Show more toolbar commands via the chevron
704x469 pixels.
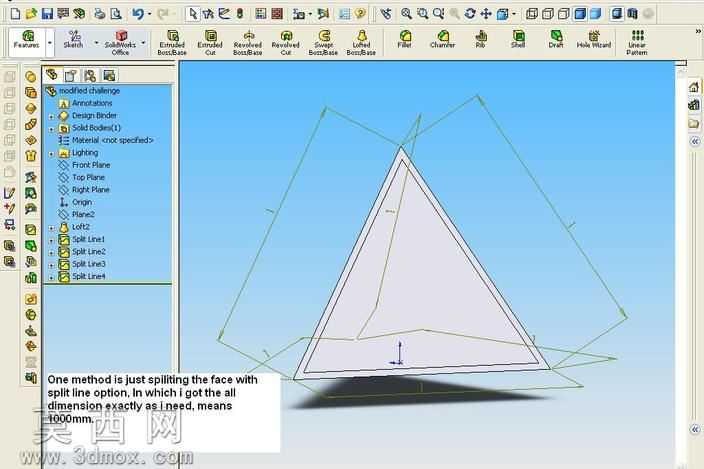pyautogui.click(x=698, y=31)
